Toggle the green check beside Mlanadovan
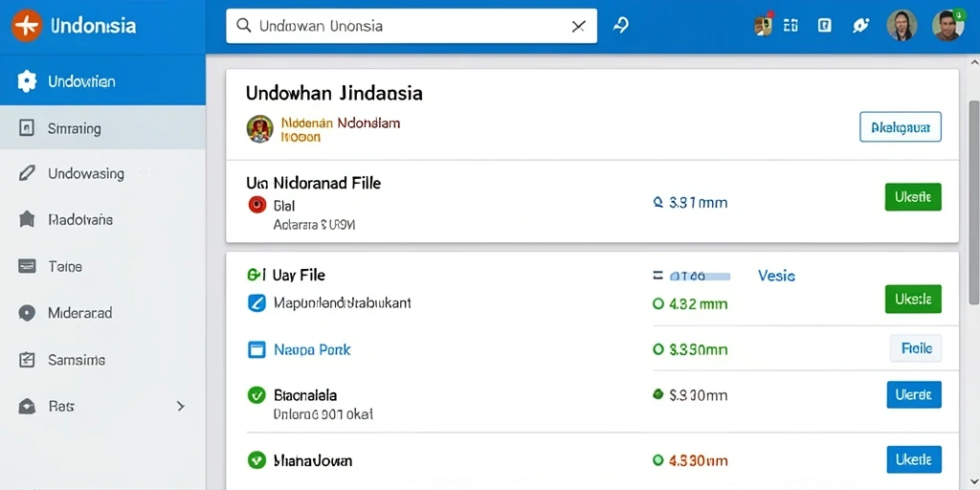This screenshot has height=490, width=980. click(256, 461)
